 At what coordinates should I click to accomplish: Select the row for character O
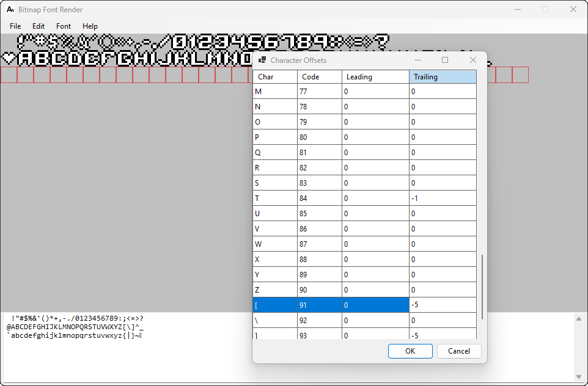click(365, 122)
